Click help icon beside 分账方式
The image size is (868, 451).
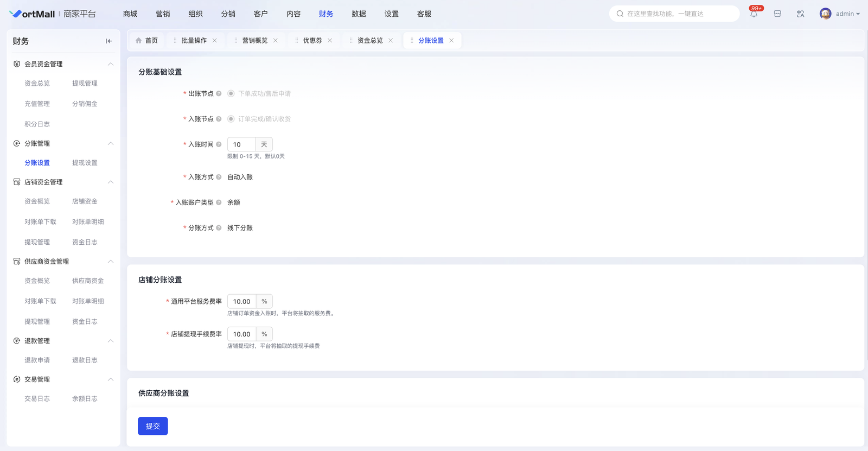click(x=219, y=228)
